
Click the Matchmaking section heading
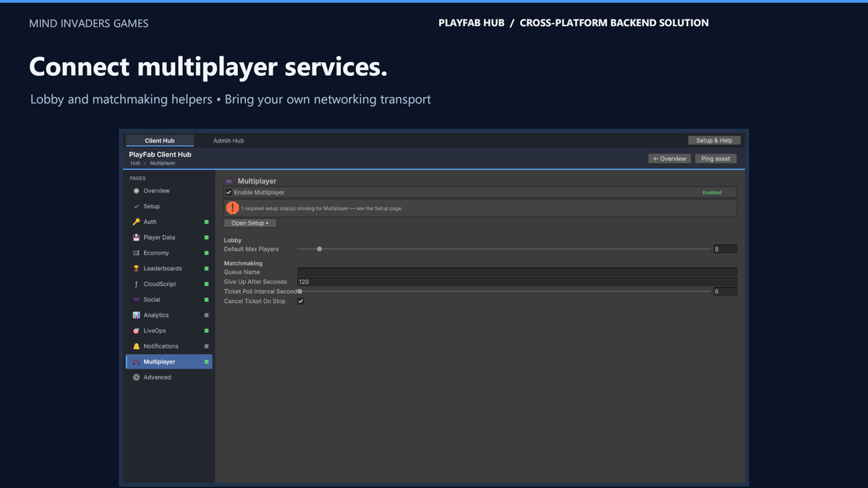(243, 263)
